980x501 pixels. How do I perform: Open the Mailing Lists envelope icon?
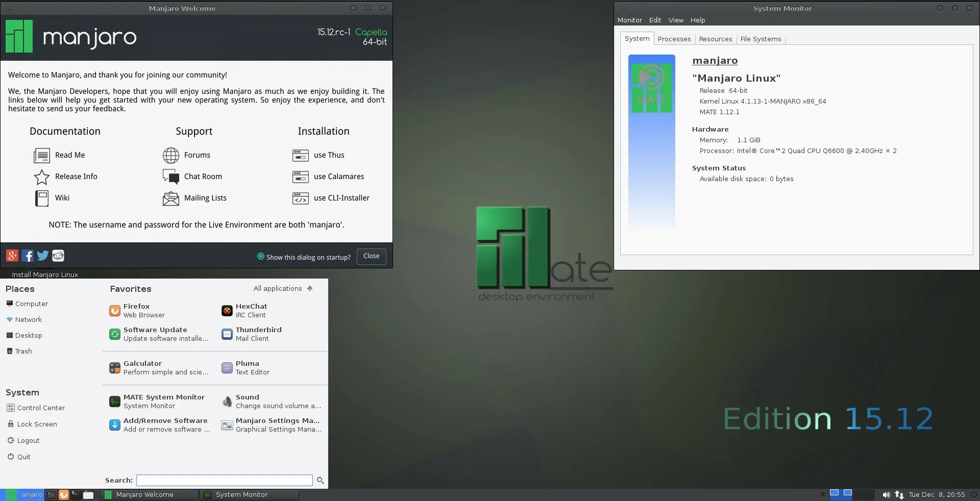tap(171, 198)
